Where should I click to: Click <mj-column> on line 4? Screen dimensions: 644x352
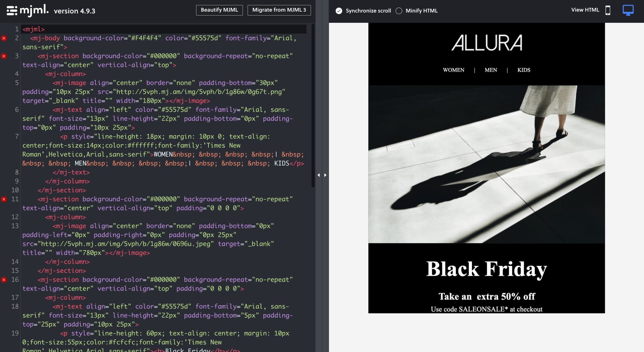point(65,74)
